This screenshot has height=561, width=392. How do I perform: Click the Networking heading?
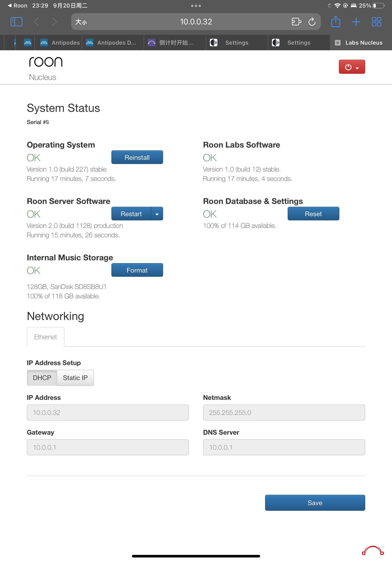tap(55, 316)
